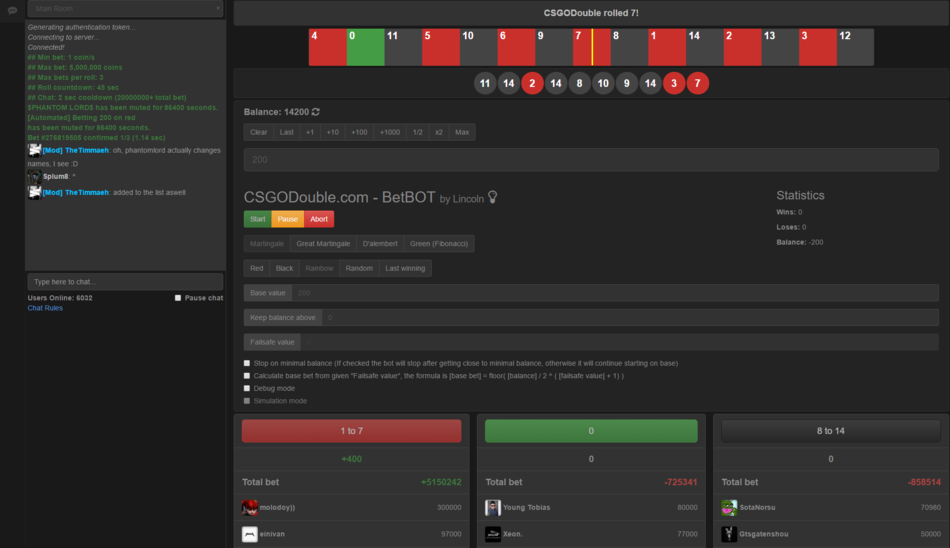
Task: Click the black 12 roulette tile
Action: 855,47
